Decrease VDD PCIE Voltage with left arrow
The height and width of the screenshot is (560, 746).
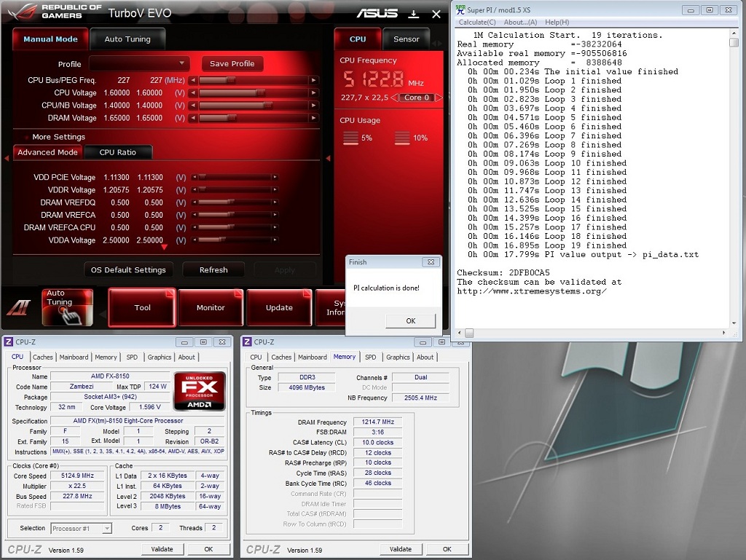coord(194,177)
